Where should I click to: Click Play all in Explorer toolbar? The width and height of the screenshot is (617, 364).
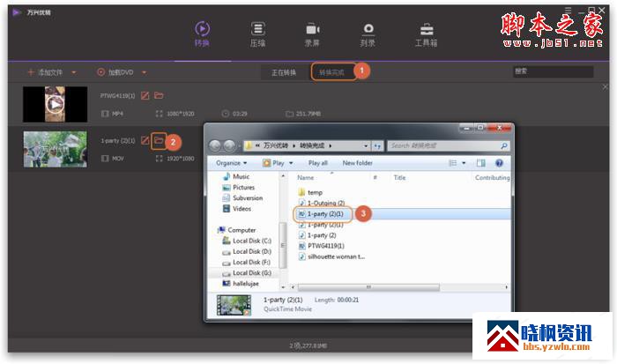(318, 163)
